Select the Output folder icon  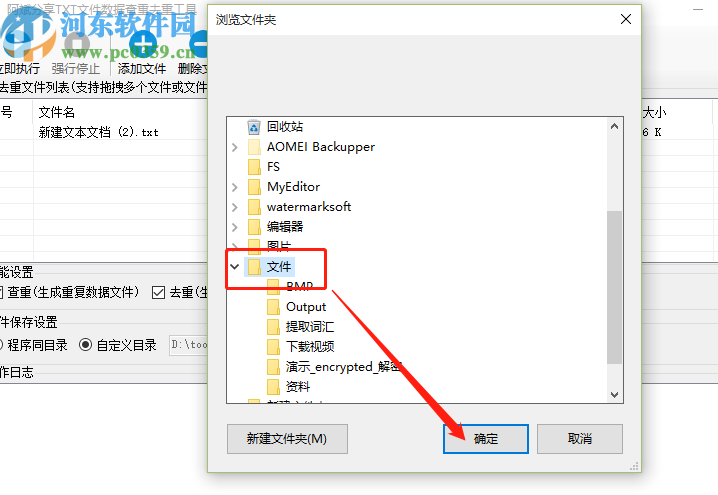click(273, 307)
